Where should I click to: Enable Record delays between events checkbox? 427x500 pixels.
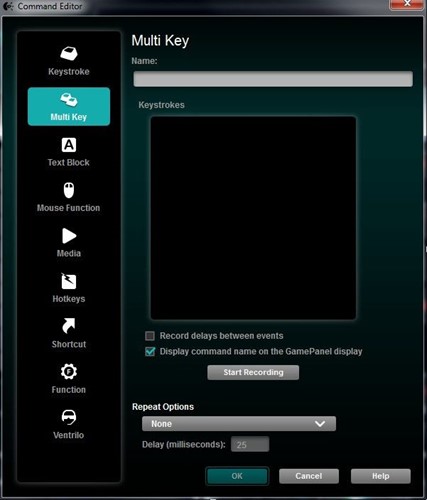(x=150, y=336)
